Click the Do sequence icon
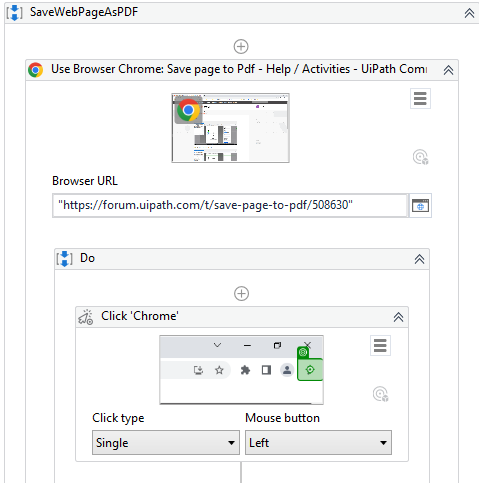Viewport: 479px width, 483px height. (x=64, y=259)
